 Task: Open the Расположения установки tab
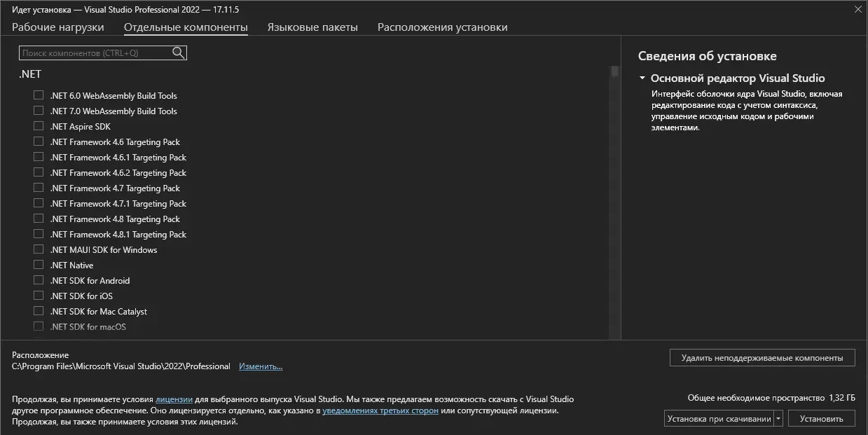tap(443, 27)
